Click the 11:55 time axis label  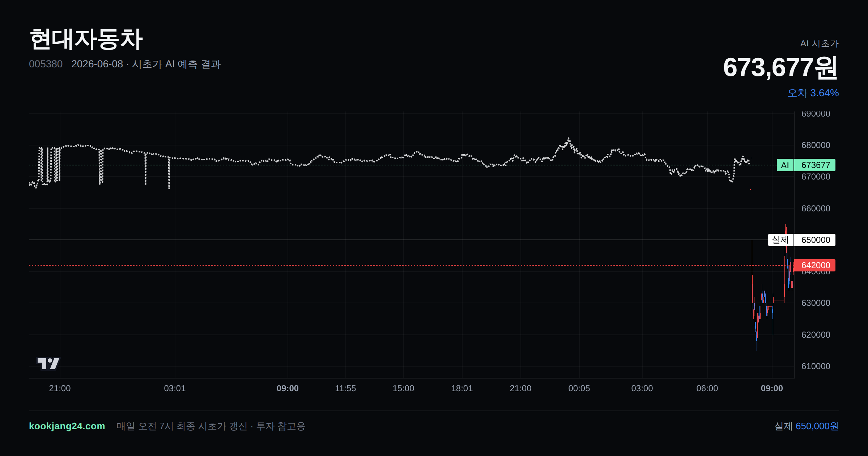(x=345, y=388)
